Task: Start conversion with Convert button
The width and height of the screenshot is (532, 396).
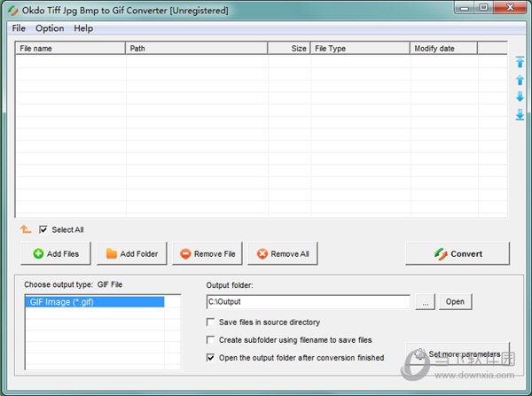Action: pyautogui.click(x=458, y=253)
